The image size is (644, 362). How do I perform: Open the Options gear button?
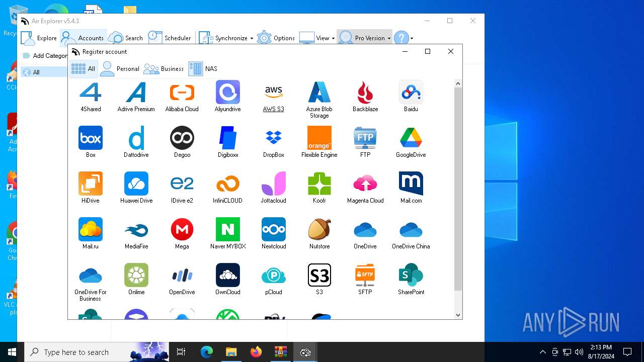point(276,38)
